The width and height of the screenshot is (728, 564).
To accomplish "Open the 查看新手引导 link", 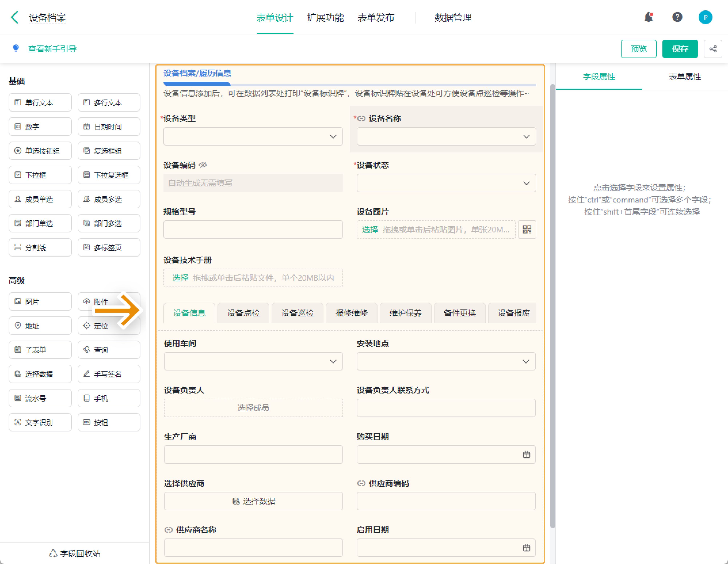I will click(x=52, y=49).
